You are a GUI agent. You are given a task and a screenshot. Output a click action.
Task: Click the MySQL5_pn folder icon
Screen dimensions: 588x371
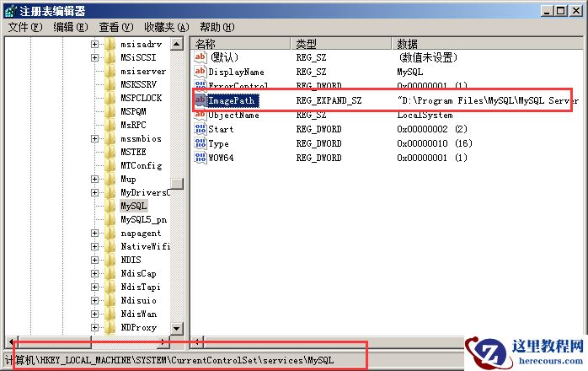[110, 219]
